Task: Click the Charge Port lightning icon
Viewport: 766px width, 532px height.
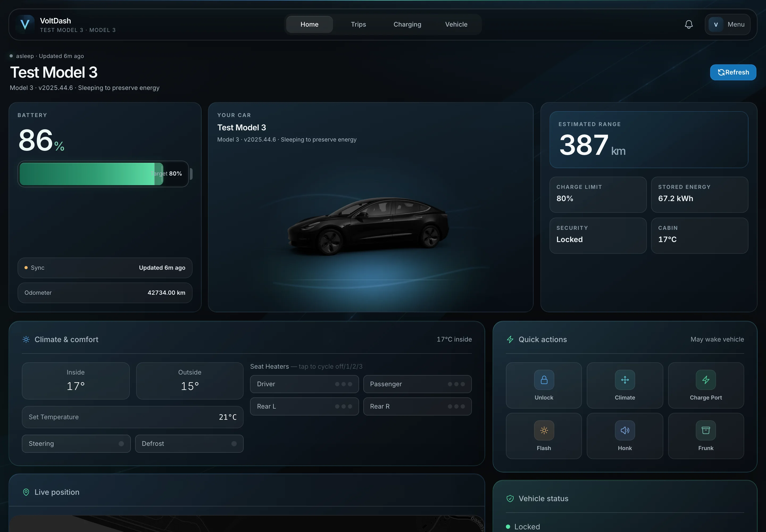Action: [706, 380]
